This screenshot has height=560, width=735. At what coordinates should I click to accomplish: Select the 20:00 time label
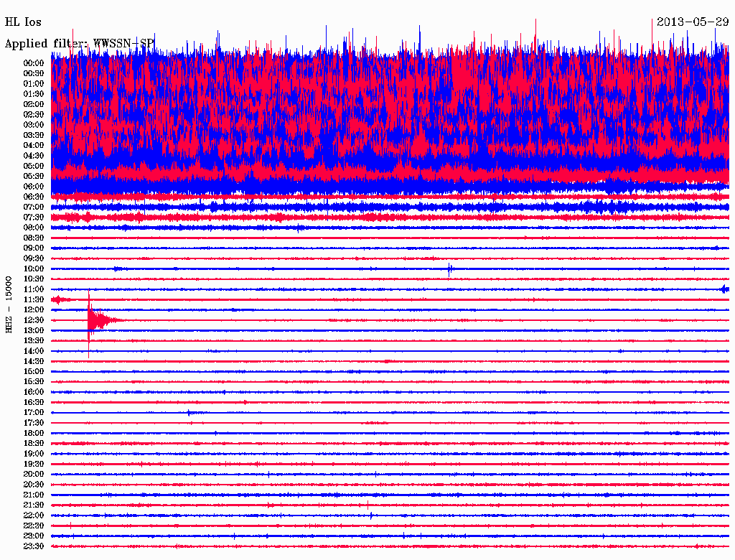(x=33, y=474)
